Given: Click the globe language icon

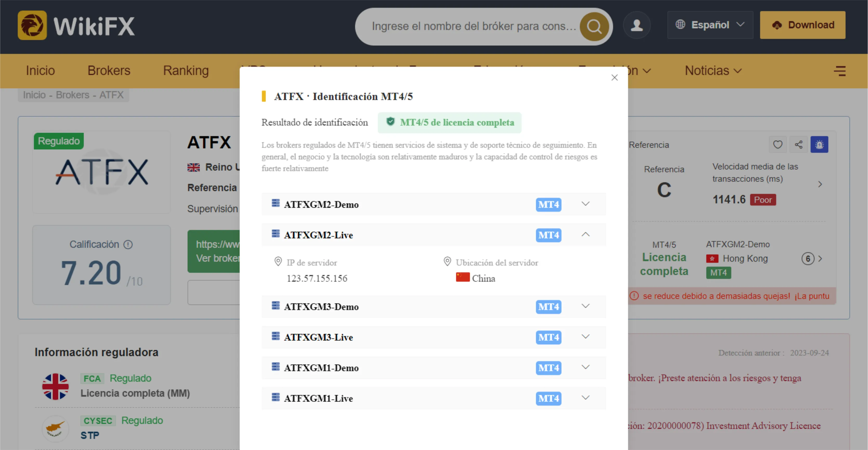Looking at the screenshot, I should (680, 24).
